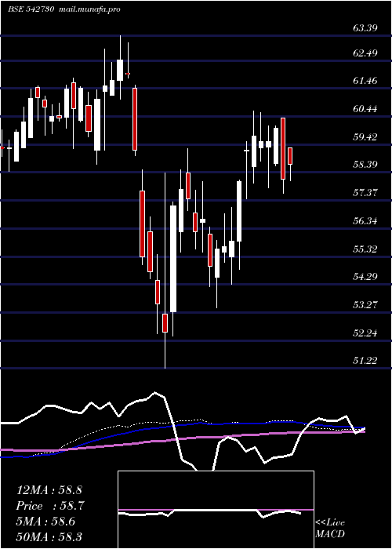Click the large red candle below 61.46
392x549 pixels.
coord(135,119)
